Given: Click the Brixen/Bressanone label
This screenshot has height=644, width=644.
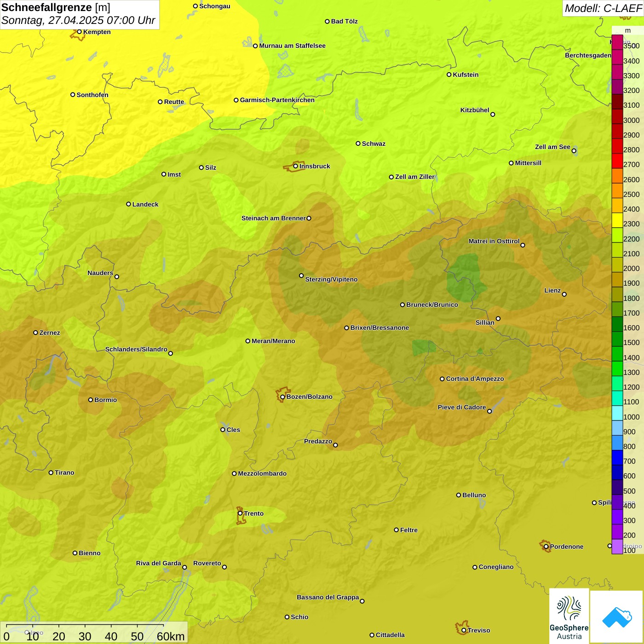Looking at the screenshot, I should 379,328.
